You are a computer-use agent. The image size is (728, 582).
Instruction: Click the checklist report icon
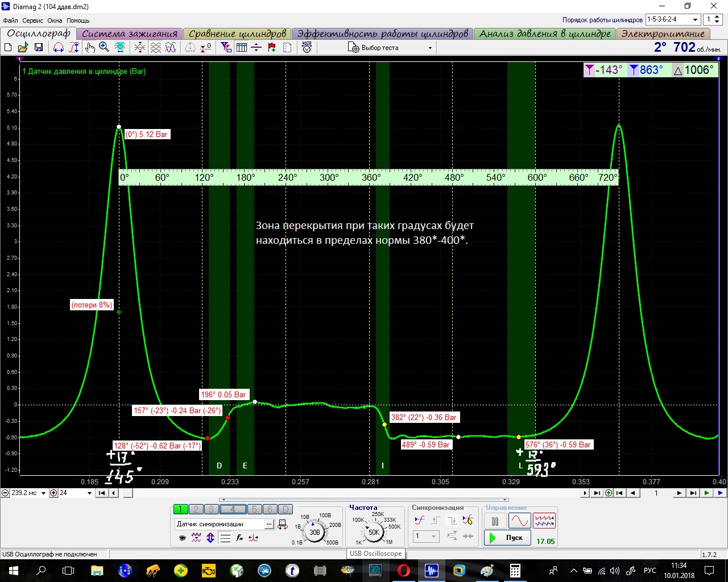point(287,48)
